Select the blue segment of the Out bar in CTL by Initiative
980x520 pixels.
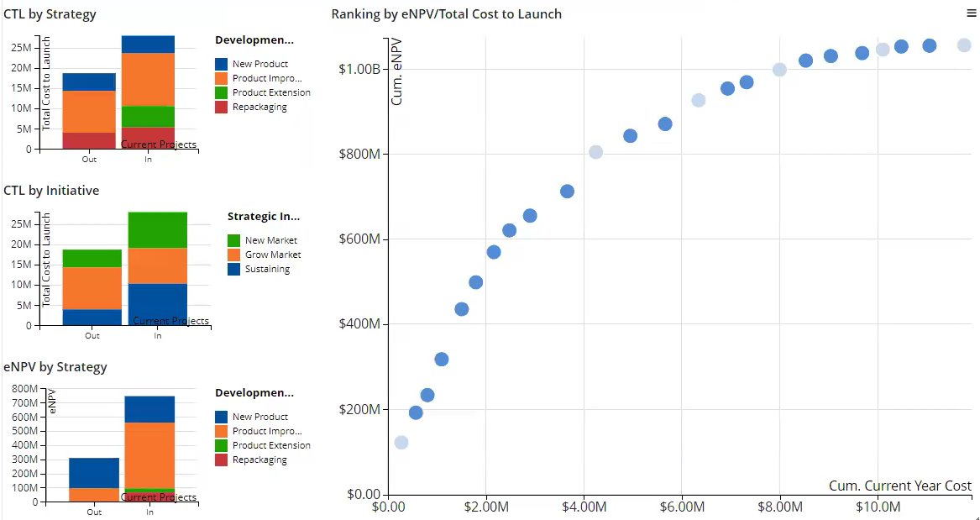[92, 318]
